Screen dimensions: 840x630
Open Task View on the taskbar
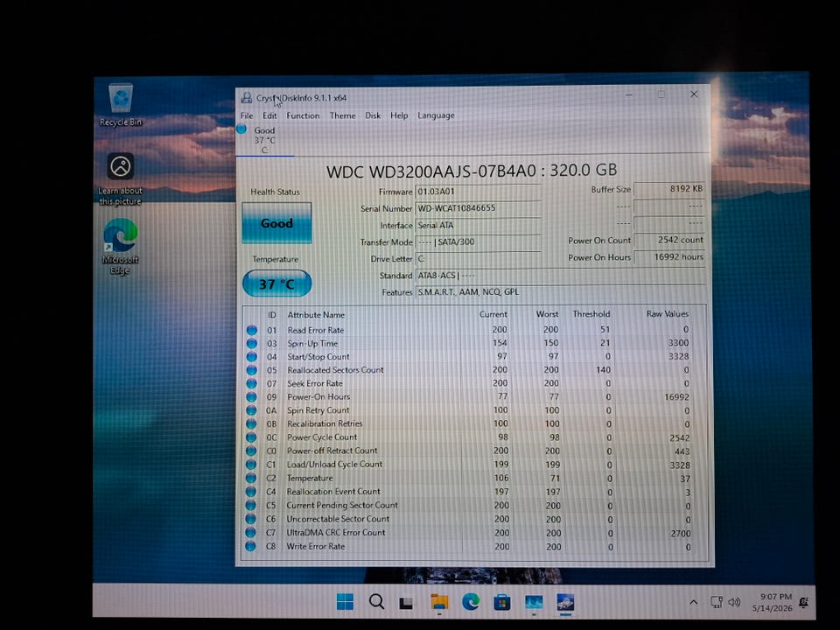click(407, 603)
